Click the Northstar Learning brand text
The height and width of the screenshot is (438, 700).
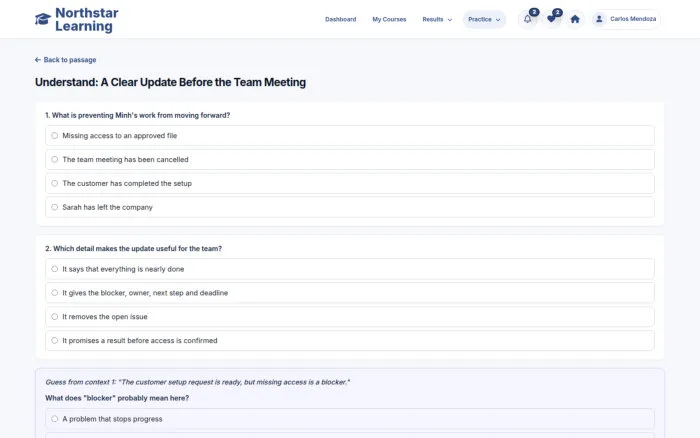click(87, 20)
